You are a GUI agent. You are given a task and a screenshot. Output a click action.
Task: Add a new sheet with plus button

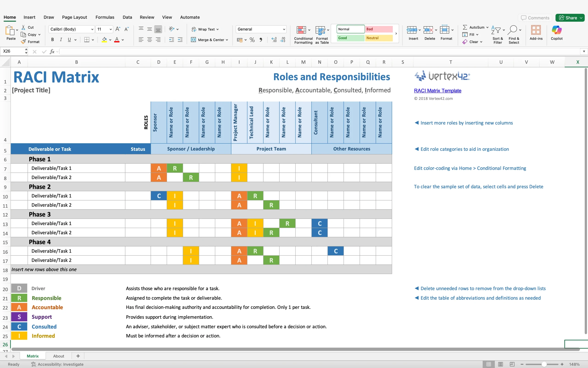pos(78,356)
